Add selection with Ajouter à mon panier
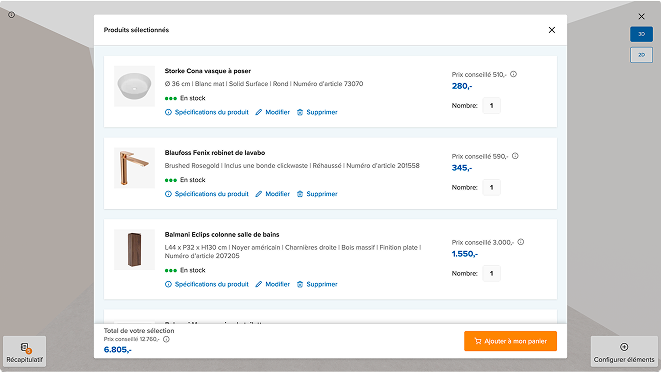Screen dimensions: 661x372 (511, 341)
